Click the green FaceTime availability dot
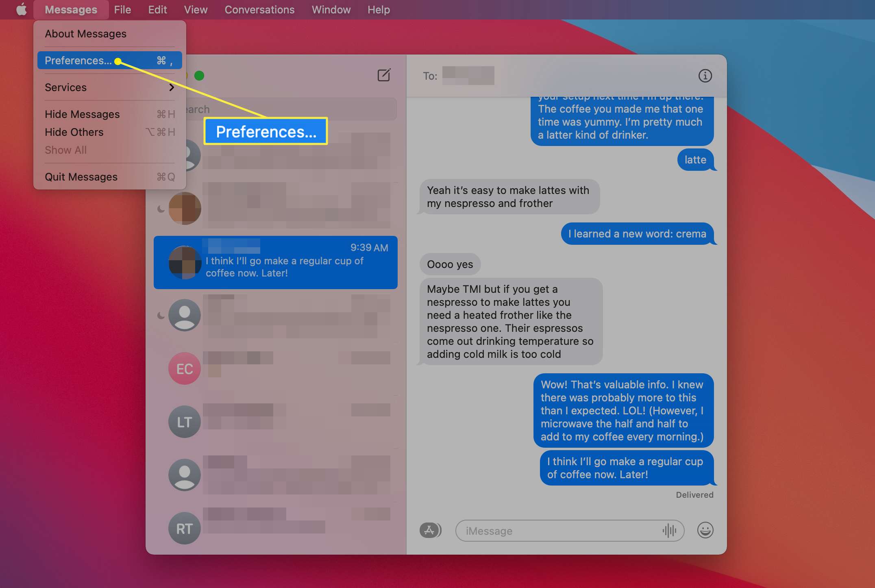Viewport: 875px width, 588px height. (x=199, y=75)
